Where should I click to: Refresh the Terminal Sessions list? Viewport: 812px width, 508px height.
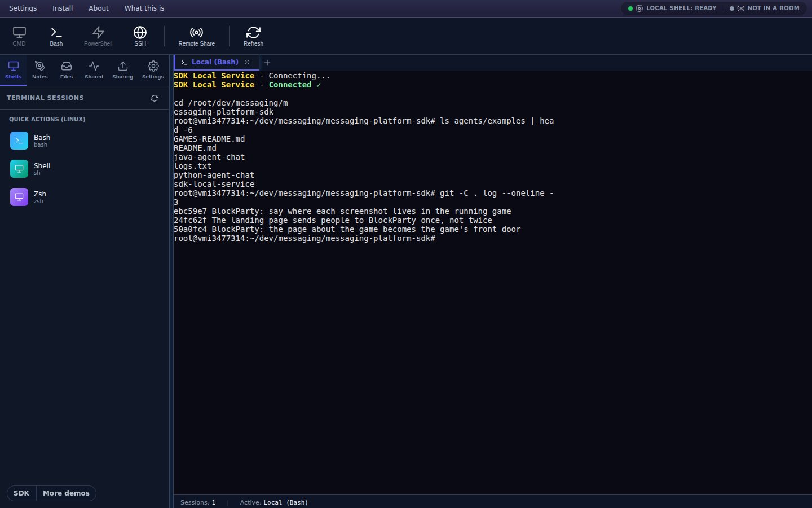[155, 98]
